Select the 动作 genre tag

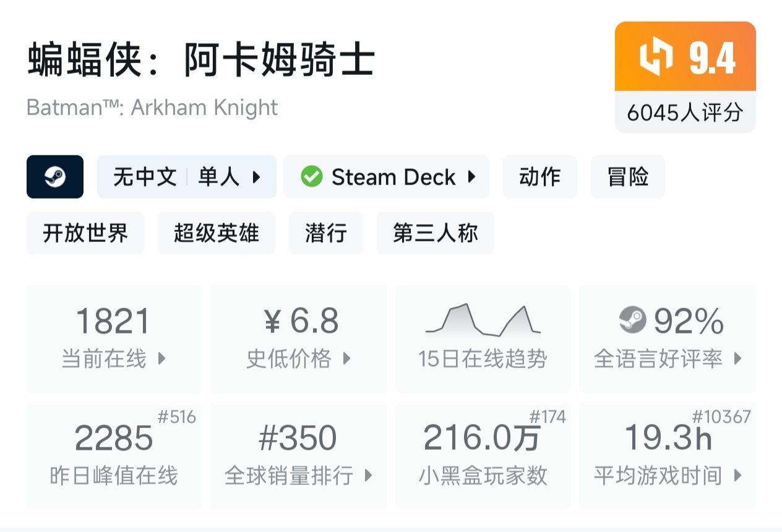coord(539,178)
